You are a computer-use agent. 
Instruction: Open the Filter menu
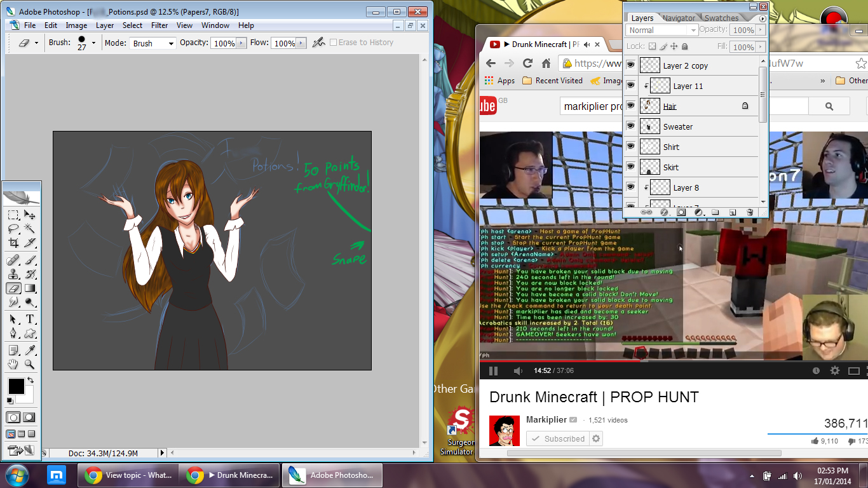coord(159,25)
